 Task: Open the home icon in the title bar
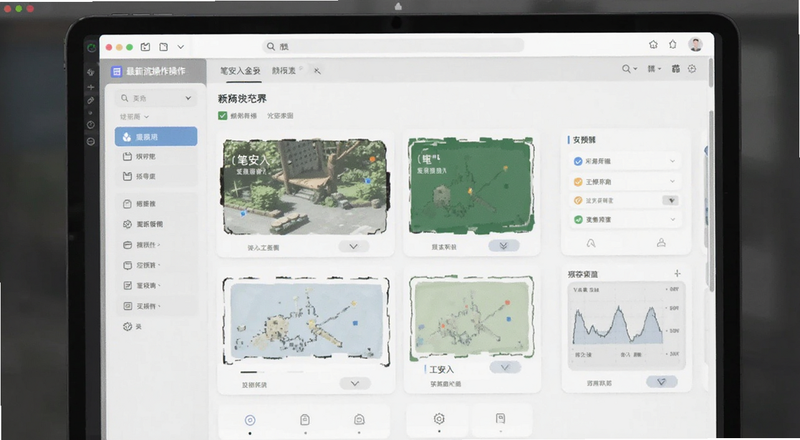pyautogui.click(x=653, y=44)
